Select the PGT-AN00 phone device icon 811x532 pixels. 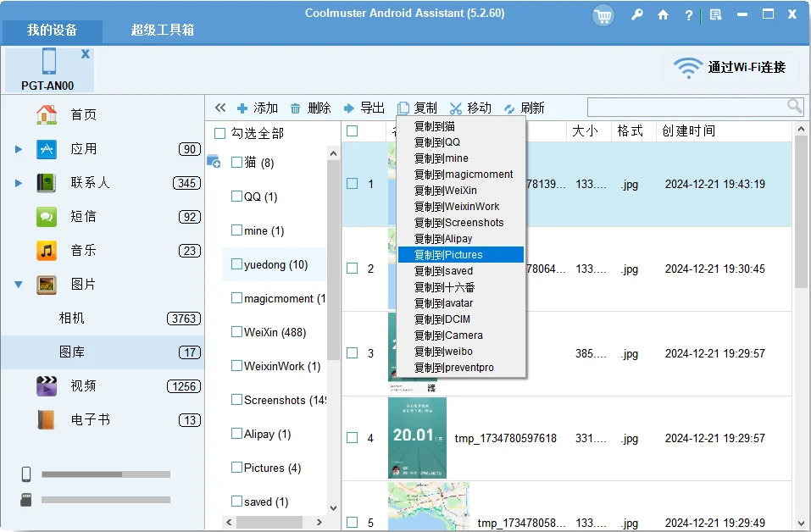coord(49,61)
